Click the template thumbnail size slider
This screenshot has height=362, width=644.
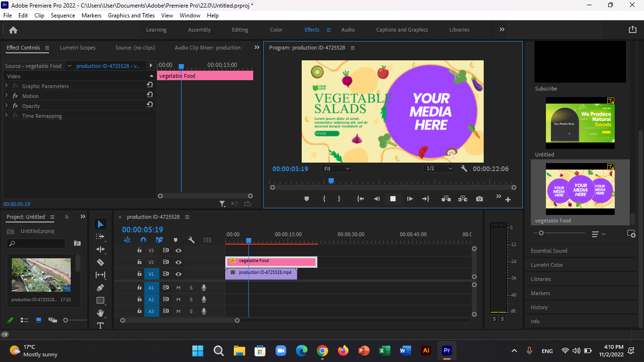click(541, 233)
